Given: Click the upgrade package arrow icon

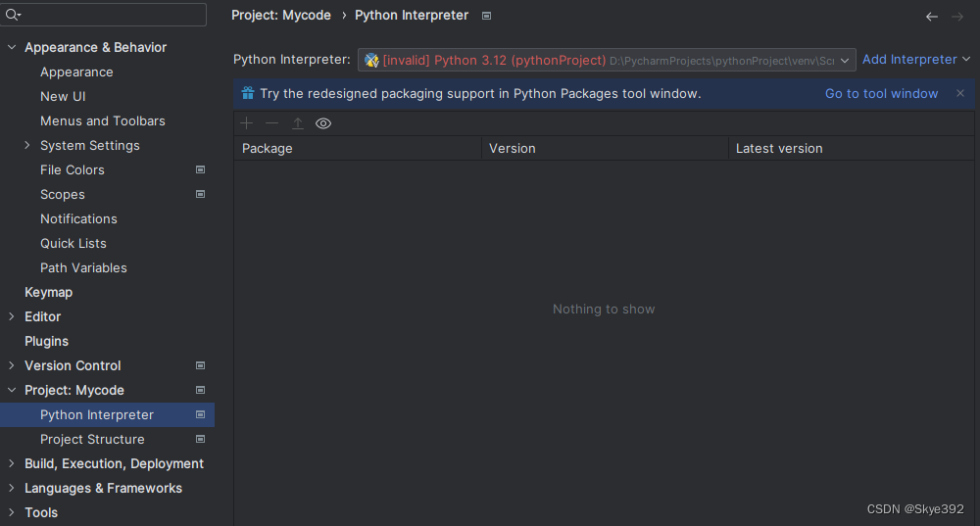Looking at the screenshot, I should pos(298,123).
